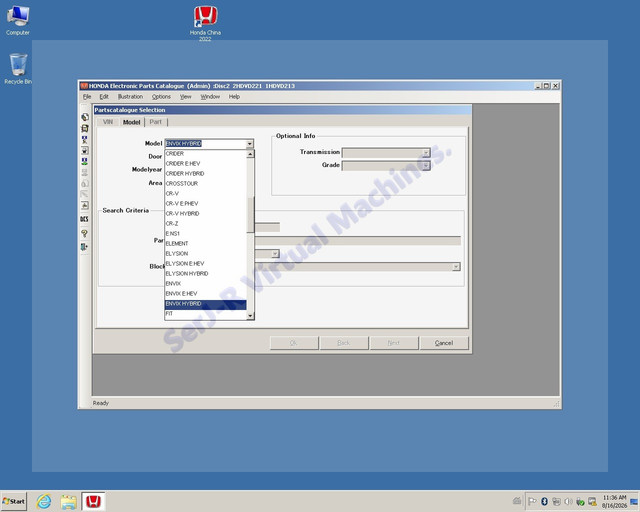Switch to the Model tab
This screenshot has height=512, width=640.
(x=131, y=122)
